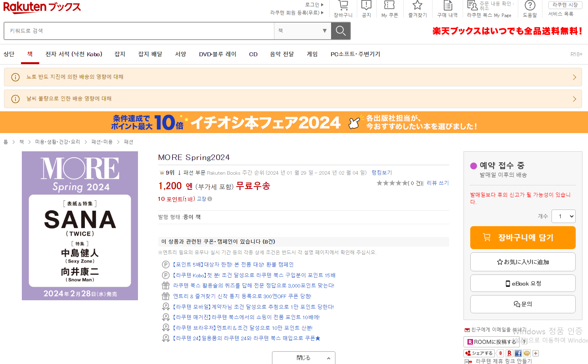The width and height of the screenshot is (588, 364).
Task: Open purchase history icon (구매 내역)
Action: [x=447, y=6]
